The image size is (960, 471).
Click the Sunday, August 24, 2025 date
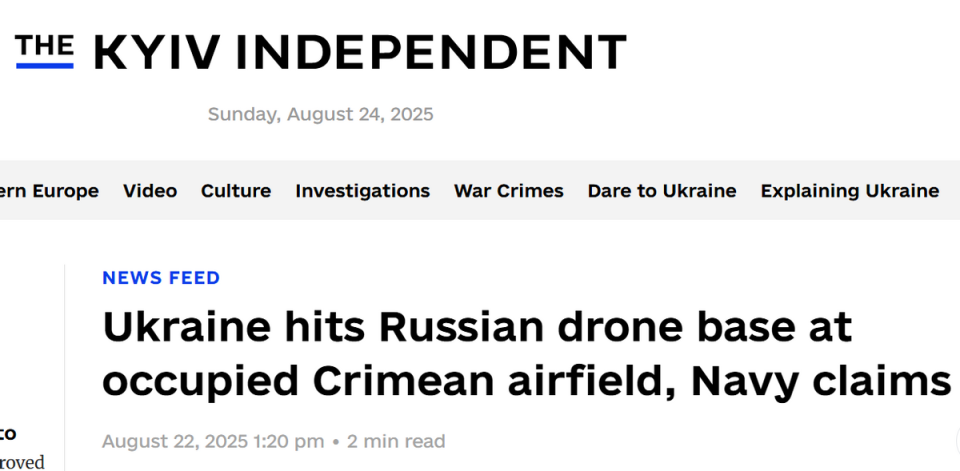tap(320, 115)
